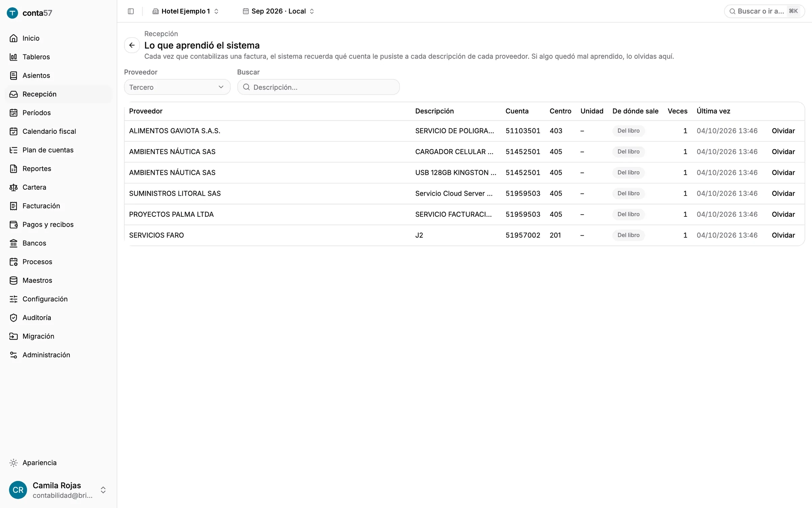Viewport: 812px width, 508px height.
Task: Click the back arrow button
Action: pos(132,45)
